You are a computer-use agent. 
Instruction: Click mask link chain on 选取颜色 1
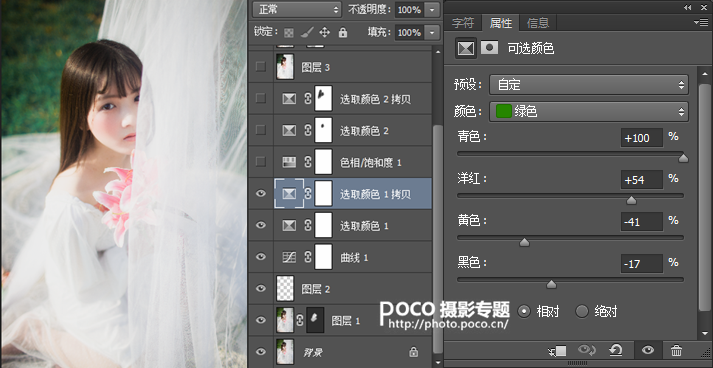click(x=308, y=226)
